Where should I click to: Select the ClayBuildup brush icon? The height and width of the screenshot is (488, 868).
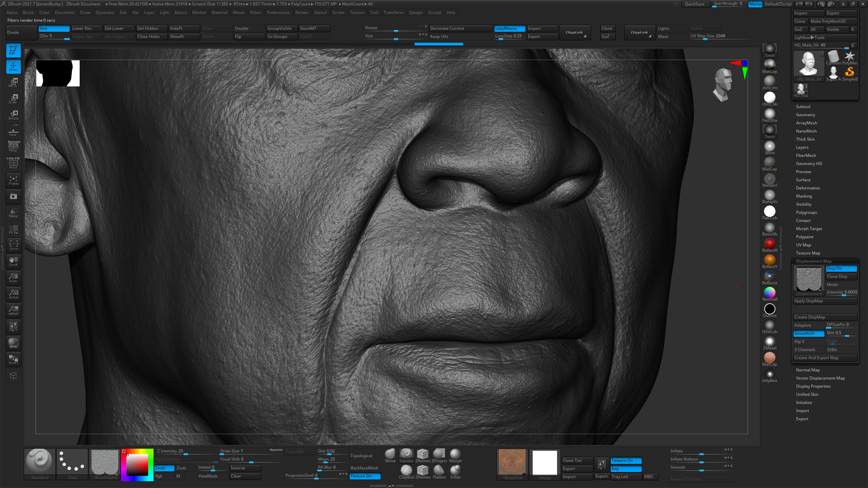(x=406, y=471)
